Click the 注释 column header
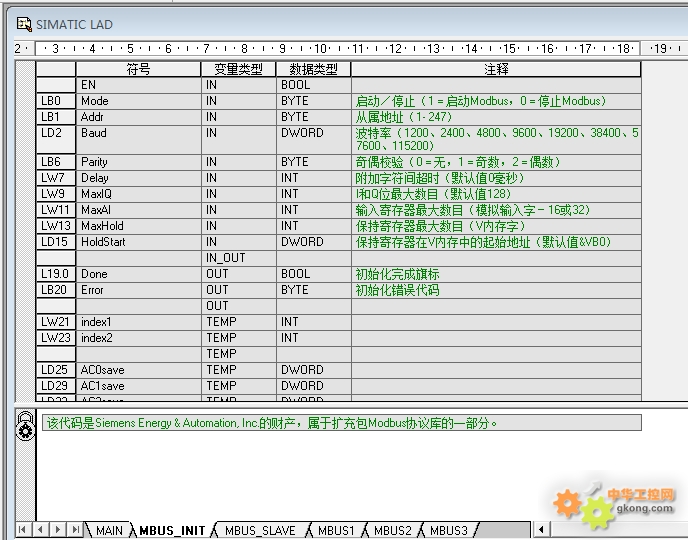Image resolution: width=688 pixels, height=540 pixels. (x=496, y=69)
